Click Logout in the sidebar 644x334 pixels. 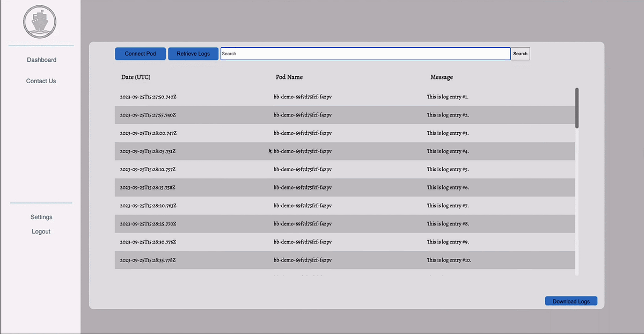41,231
